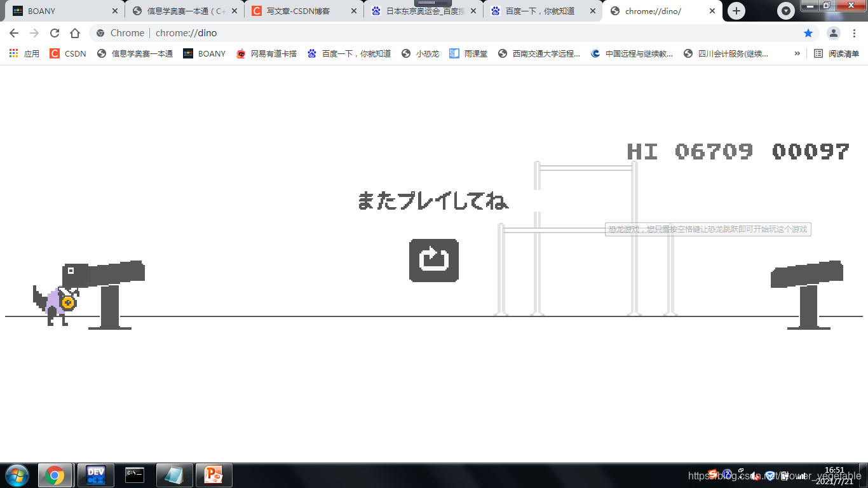Image resolution: width=868 pixels, height=488 pixels.
Task: Switch to the 日本东京奥运会 tab
Action: coord(423,11)
